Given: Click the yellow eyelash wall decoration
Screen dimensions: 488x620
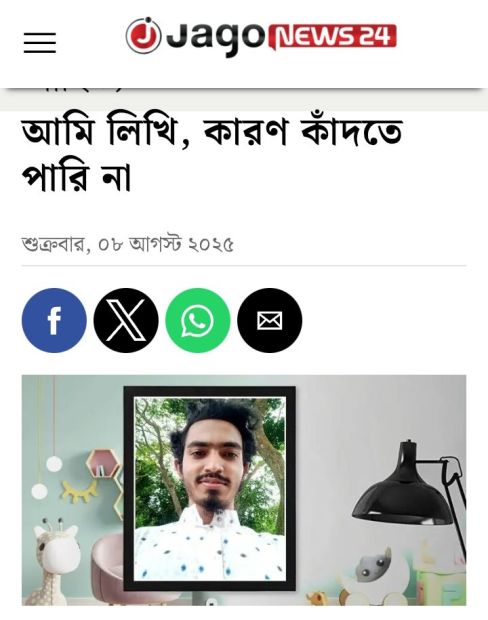Looking at the screenshot, I should (x=79, y=491).
